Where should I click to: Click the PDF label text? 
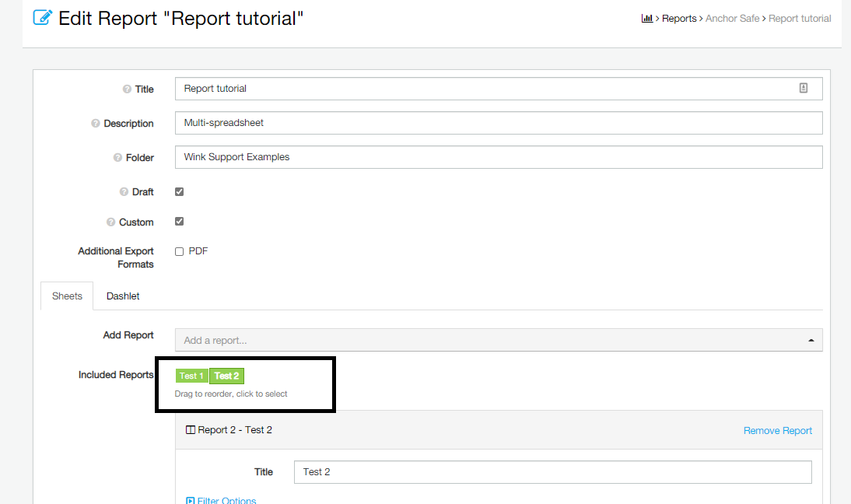click(198, 251)
